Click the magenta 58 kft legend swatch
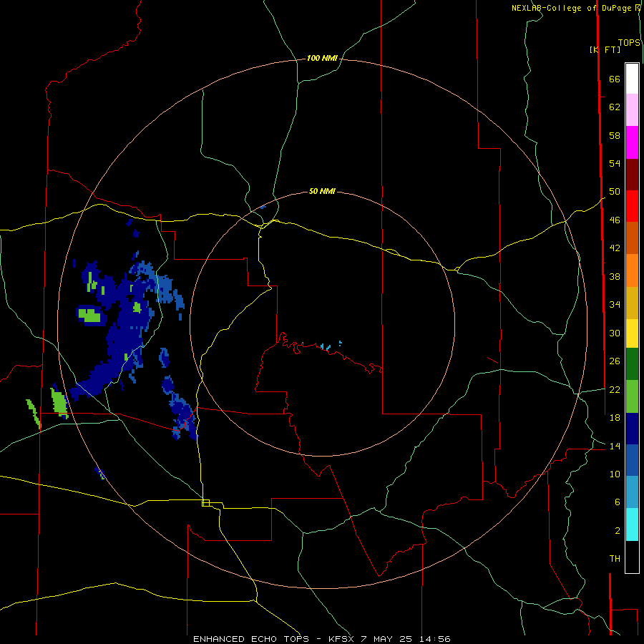This screenshot has height=644, width=644. [x=632, y=142]
